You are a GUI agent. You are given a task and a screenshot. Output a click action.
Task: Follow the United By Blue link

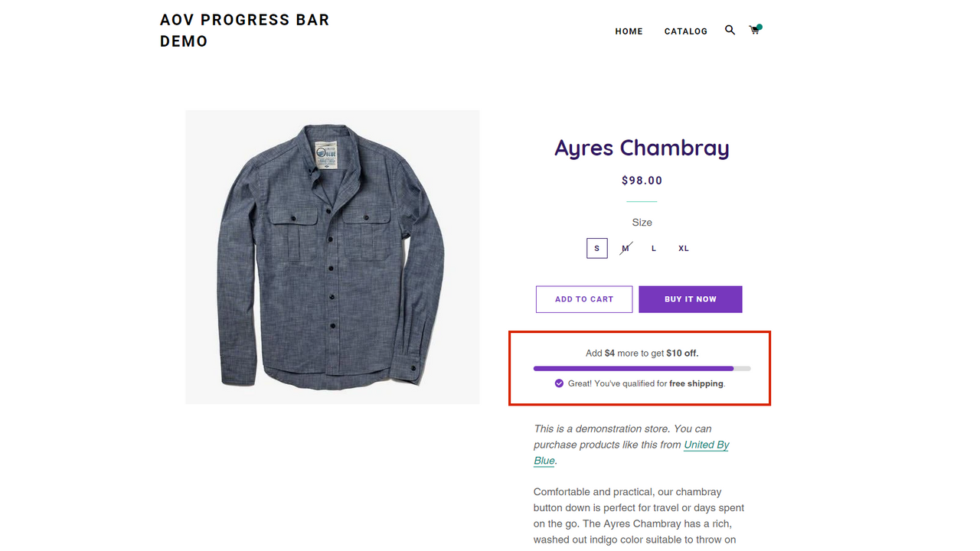pyautogui.click(x=632, y=452)
